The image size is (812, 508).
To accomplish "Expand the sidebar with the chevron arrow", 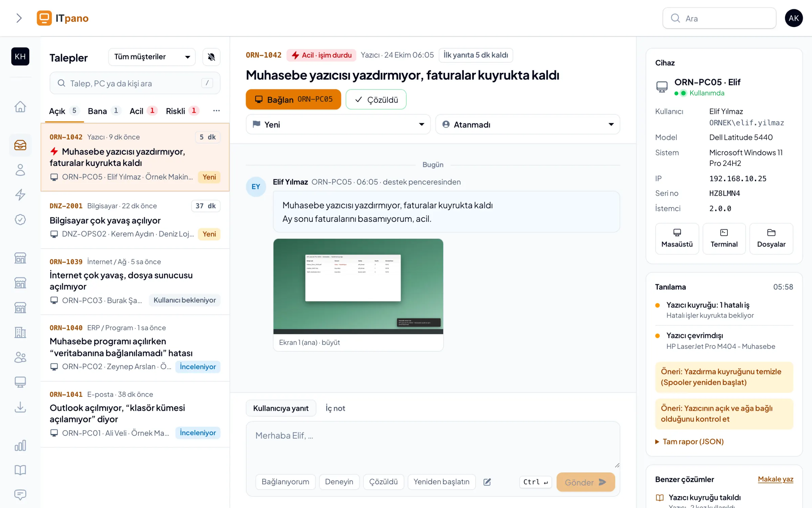I will tap(19, 18).
